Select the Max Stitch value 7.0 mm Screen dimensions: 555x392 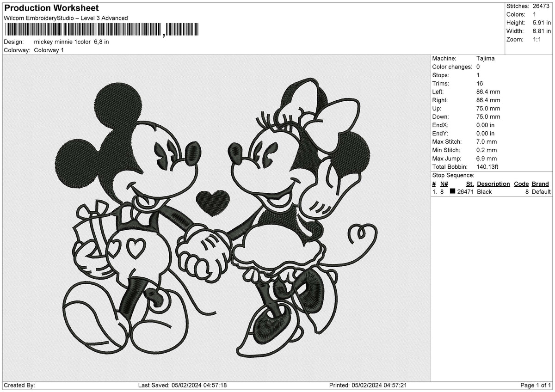tap(487, 141)
